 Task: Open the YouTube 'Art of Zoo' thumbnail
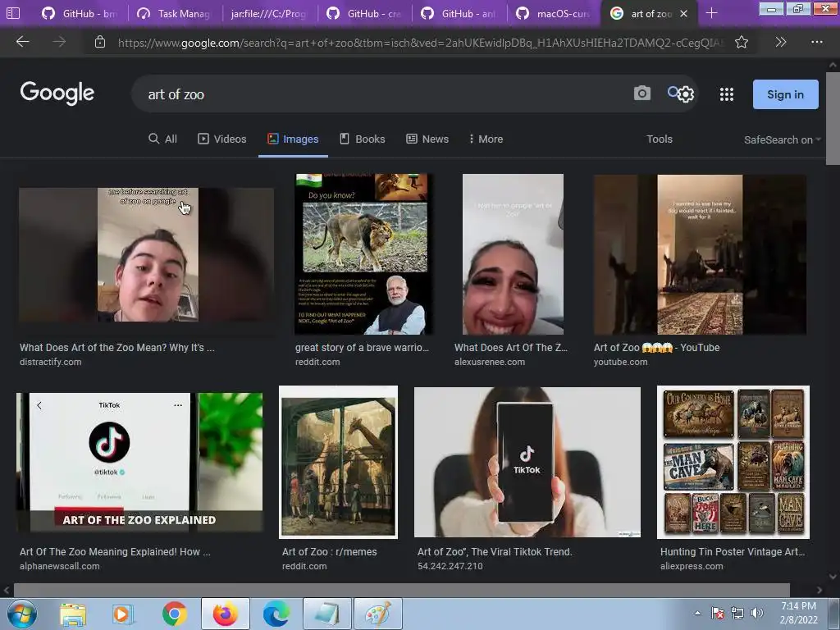pyautogui.click(x=700, y=254)
